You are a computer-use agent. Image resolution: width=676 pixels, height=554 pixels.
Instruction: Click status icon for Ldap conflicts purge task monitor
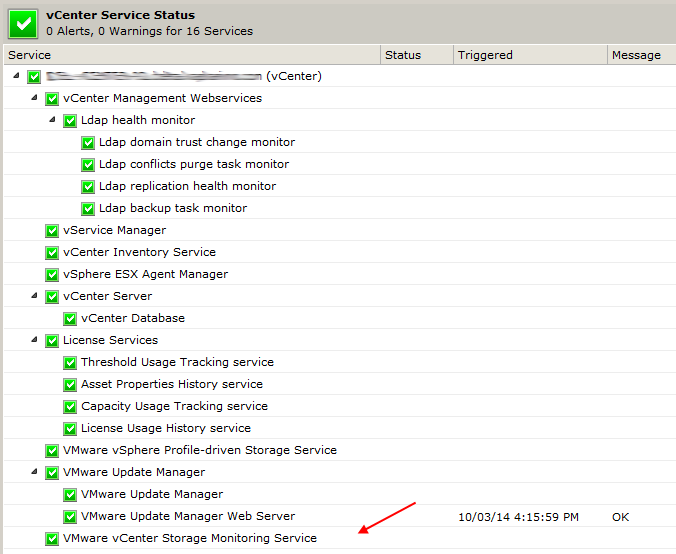coord(88,165)
